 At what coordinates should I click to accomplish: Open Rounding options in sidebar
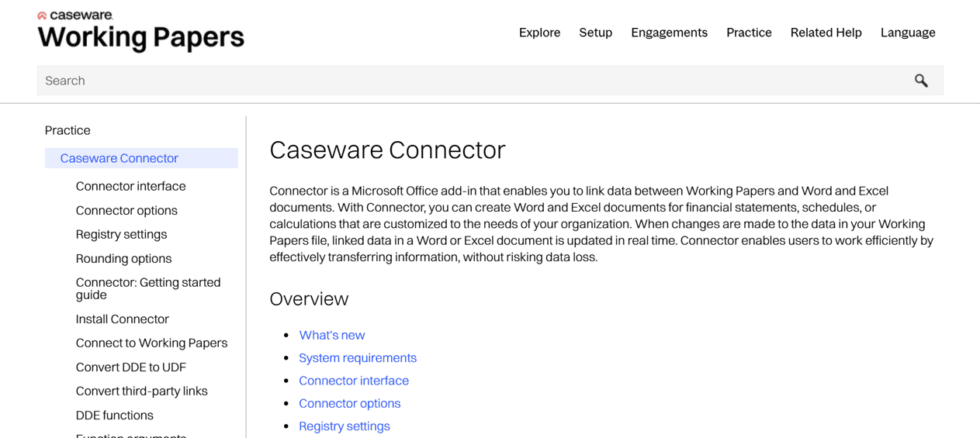pos(123,258)
